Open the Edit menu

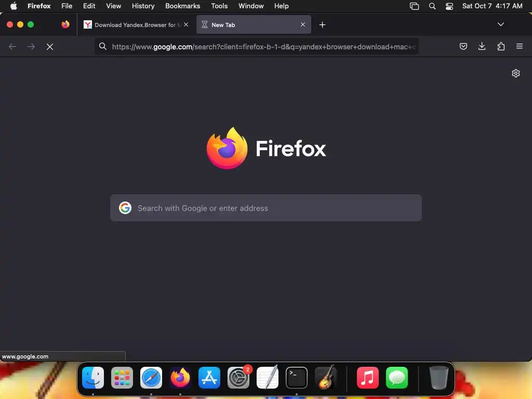tap(89, 6)
